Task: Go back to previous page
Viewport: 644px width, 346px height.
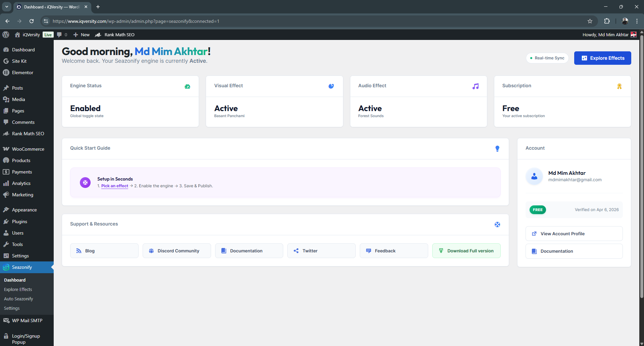Action: [7, 21]
